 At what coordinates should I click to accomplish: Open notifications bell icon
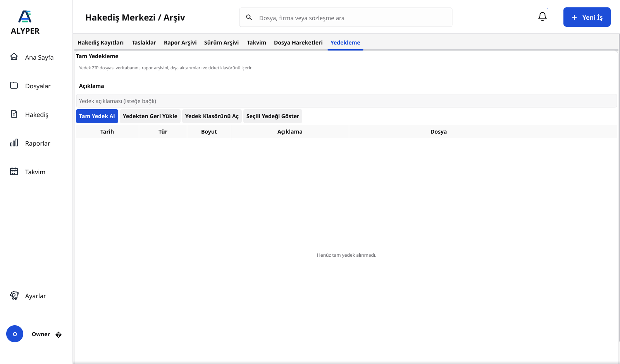coord(542,16)
